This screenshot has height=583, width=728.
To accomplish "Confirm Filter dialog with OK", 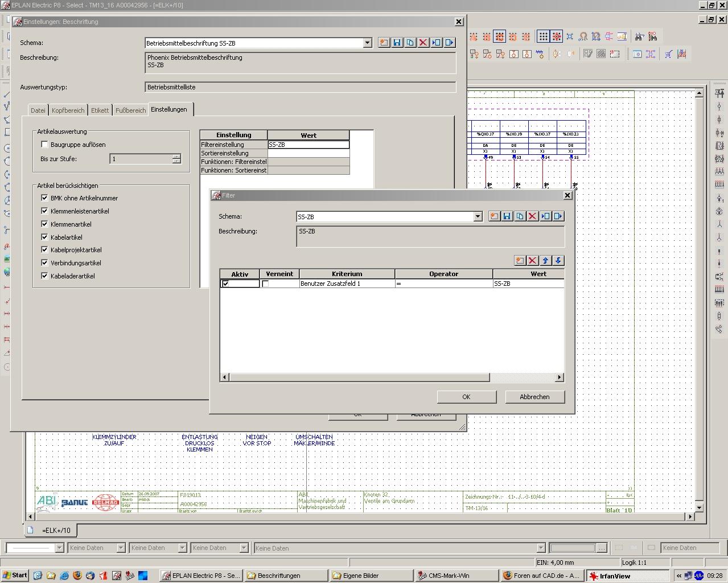I will point(467,397).
